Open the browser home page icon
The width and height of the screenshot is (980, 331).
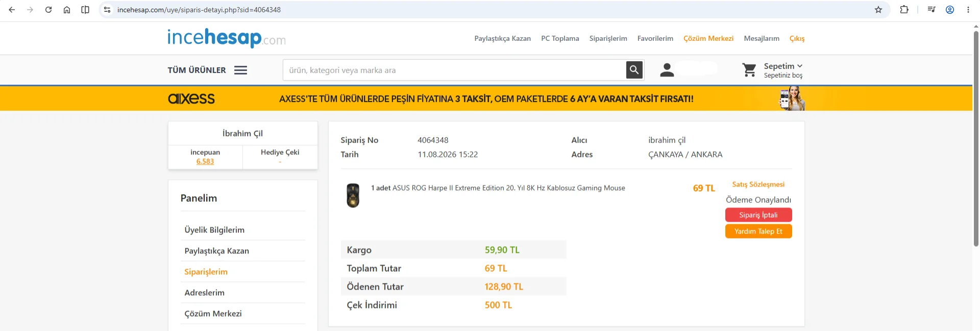[67, 10]
